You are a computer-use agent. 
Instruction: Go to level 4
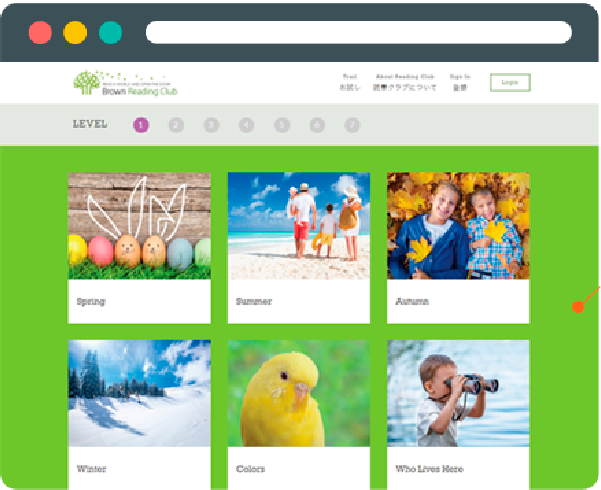[247, 125]
